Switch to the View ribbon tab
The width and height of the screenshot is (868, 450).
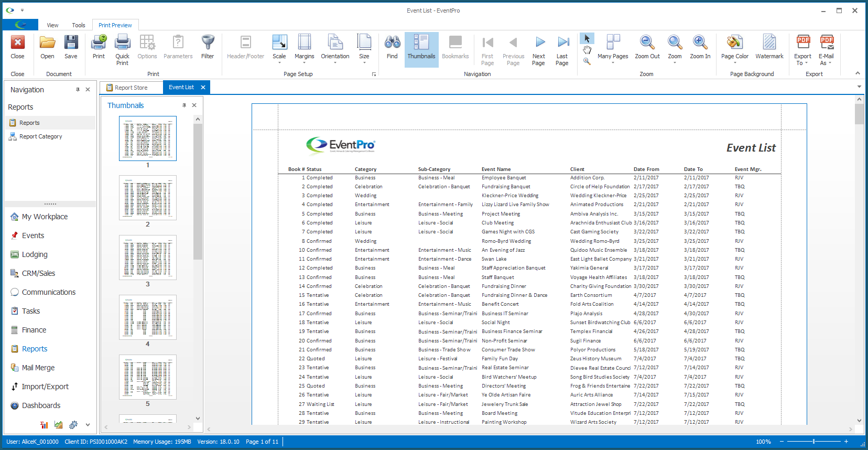(52, 25)
